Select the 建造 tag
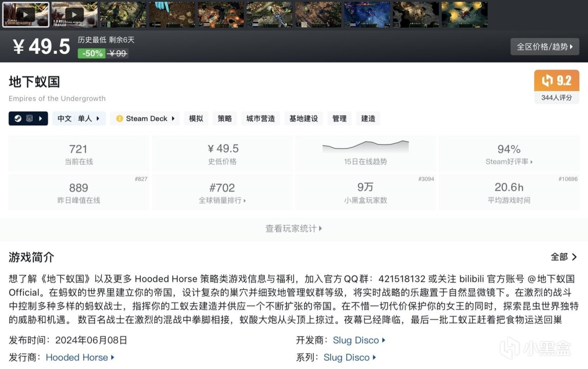 [x=368, y=119]
